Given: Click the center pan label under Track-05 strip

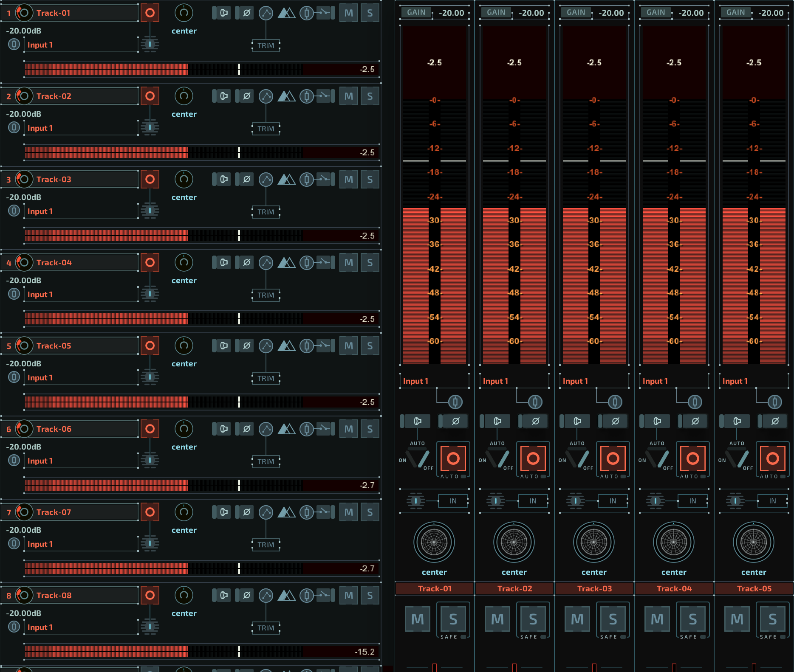Looking at the screenshot, I should [x=754, y=572].
